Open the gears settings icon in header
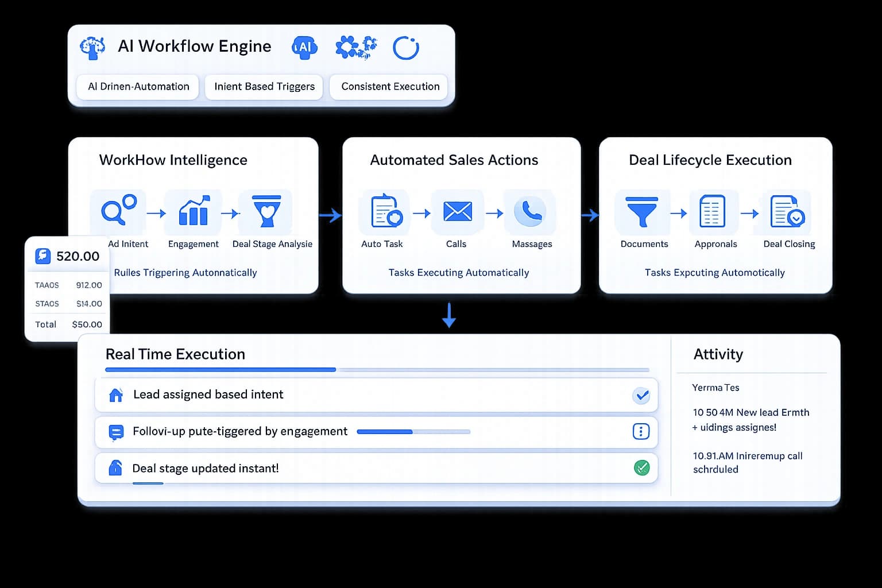 [355, 48]
